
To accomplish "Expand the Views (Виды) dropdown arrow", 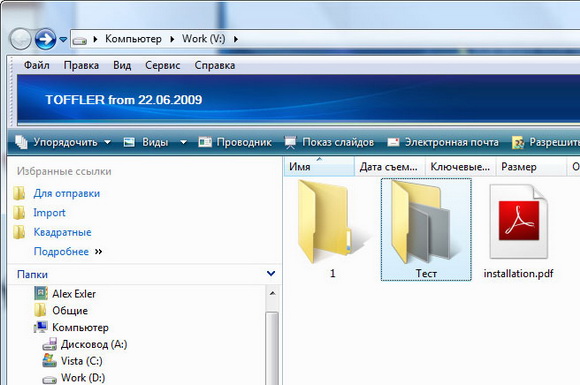I will tap(183, 142).
